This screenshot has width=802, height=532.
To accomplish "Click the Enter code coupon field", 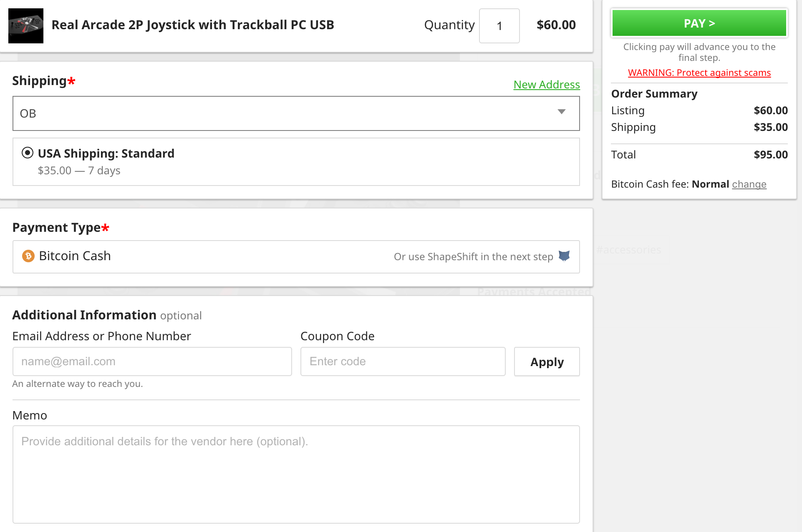I will pyautogui.click(x=403, y=361).
